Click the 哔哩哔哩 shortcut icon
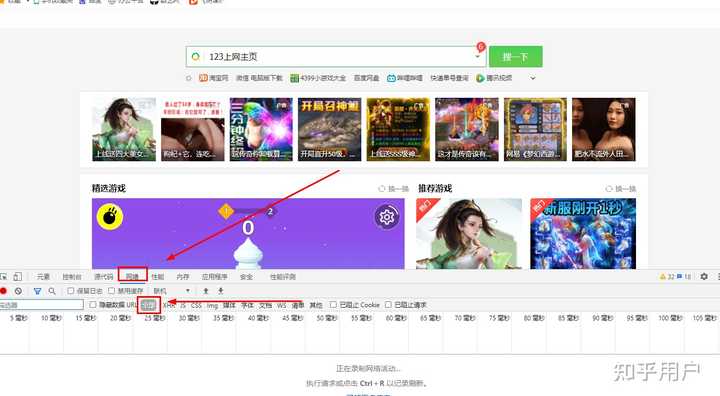The width and height of the screenshot is (720, 396). 391,78
